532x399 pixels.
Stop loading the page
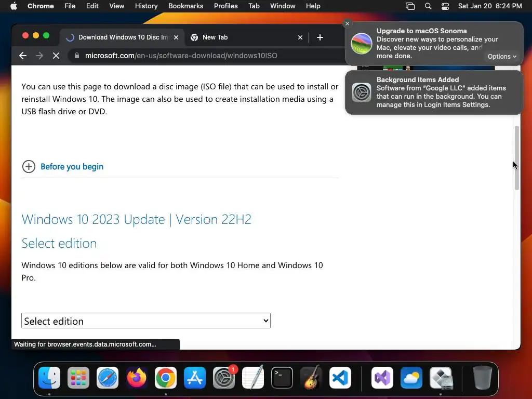coord(56,56)
